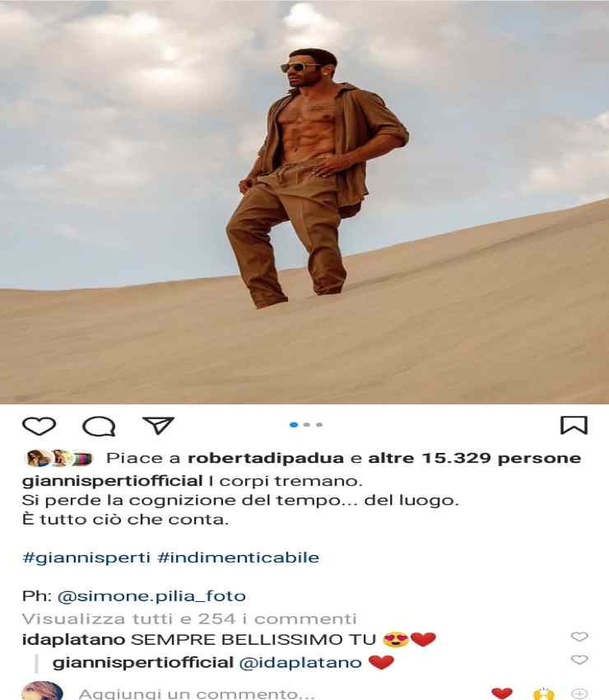
Task: Open giannispertiofficial profile from the caption
Action: (113, 481)
